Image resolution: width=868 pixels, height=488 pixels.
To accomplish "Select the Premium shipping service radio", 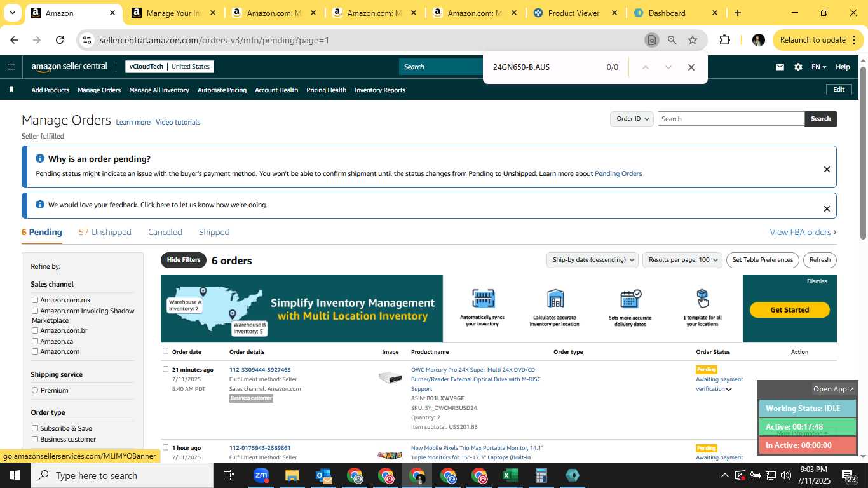I will pyautogui.click(x=35, y=390).
